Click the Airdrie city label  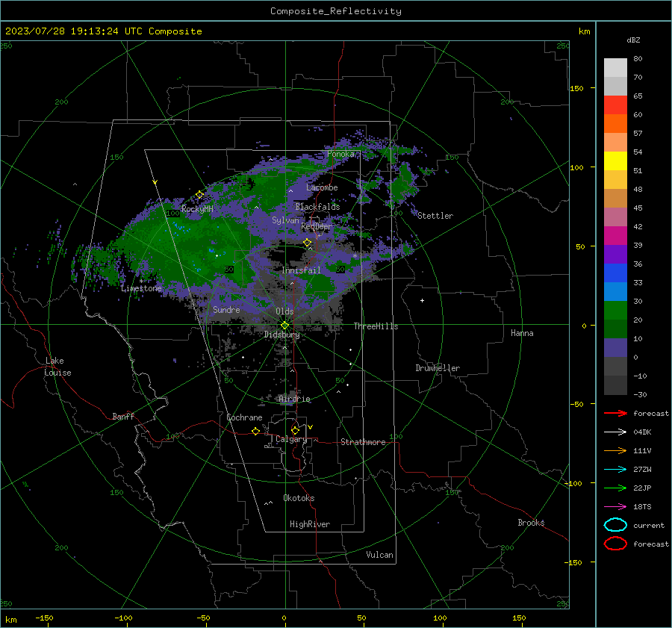click(294, 399)
